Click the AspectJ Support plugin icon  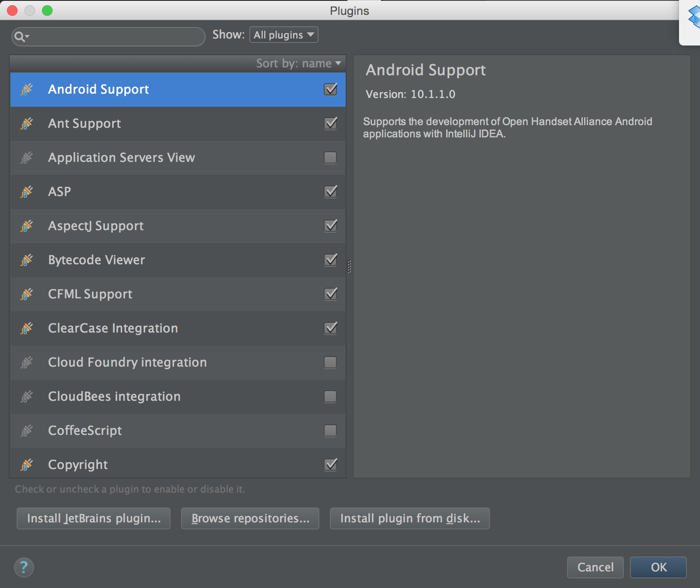27,226
